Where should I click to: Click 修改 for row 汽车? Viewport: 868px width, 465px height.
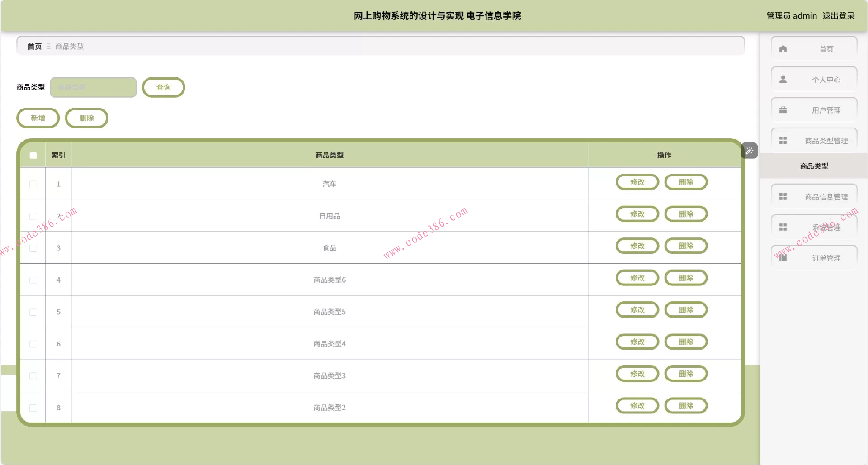click(637, 182)
